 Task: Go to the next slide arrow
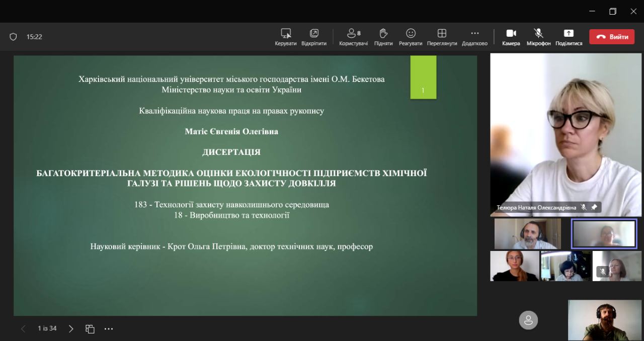(x=71, y=328)
